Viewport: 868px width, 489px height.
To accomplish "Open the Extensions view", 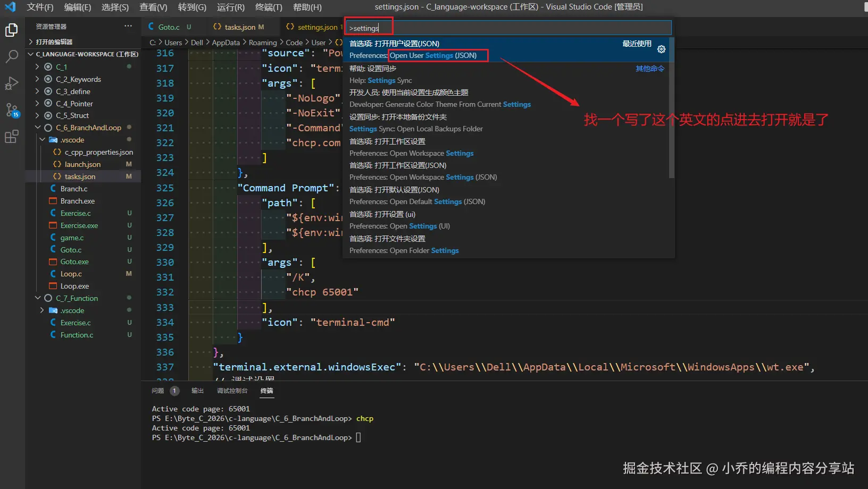I will click(x=12, y=137).
